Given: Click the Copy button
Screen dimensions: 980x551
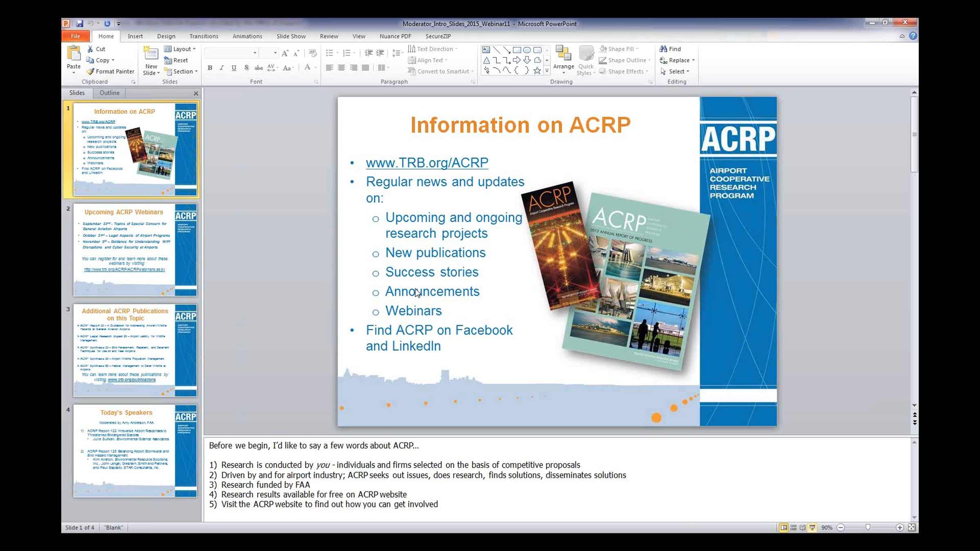Looking at the screenshot, I should coord(98,60).
